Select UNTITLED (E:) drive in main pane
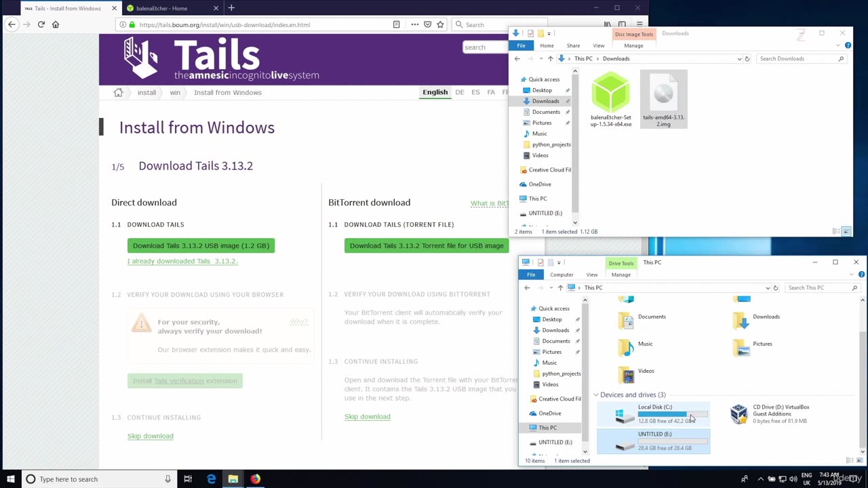The width and height of the screenshot is (868, 488). pos(654,441)
